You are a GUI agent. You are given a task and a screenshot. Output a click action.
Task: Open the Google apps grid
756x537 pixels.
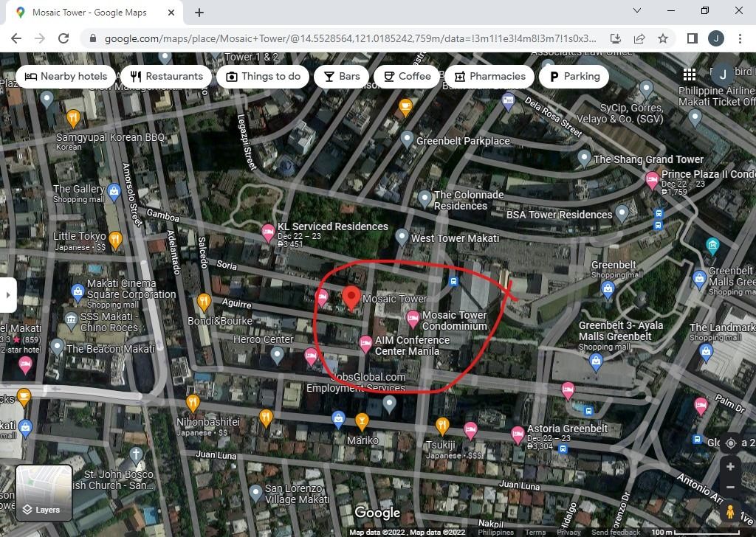690,75
